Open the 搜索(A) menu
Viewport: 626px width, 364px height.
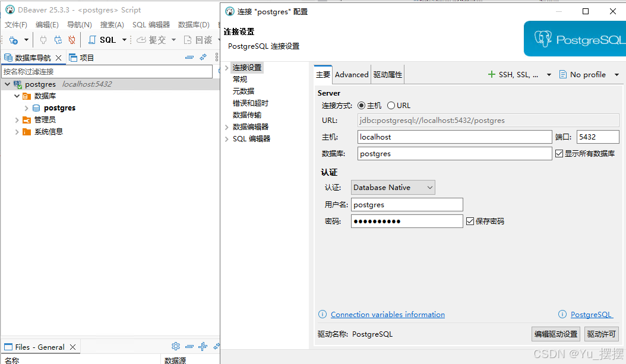coord(112,25)
